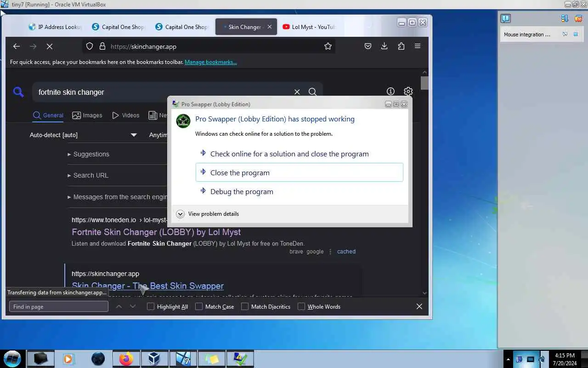Click the media player taskbar icon
The image size is (588, 368).
tap(68, 359)
